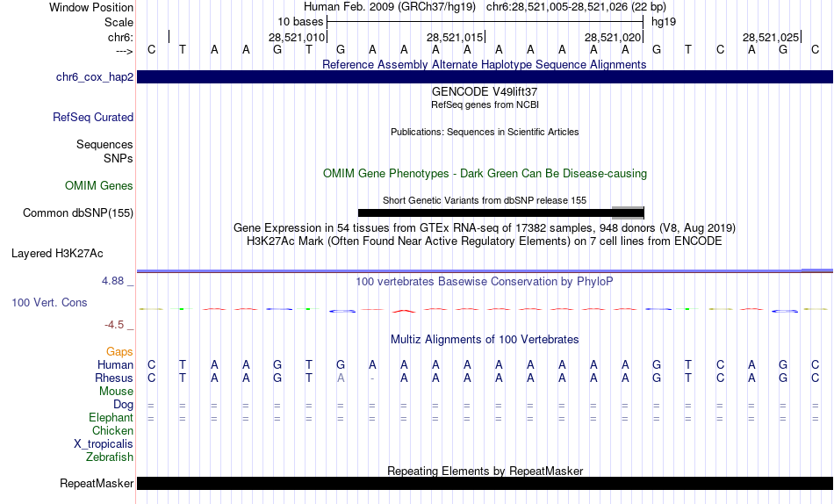Click the Repeating Elements by RepeatMasker title
834x504 pixels.
point(485,471)
